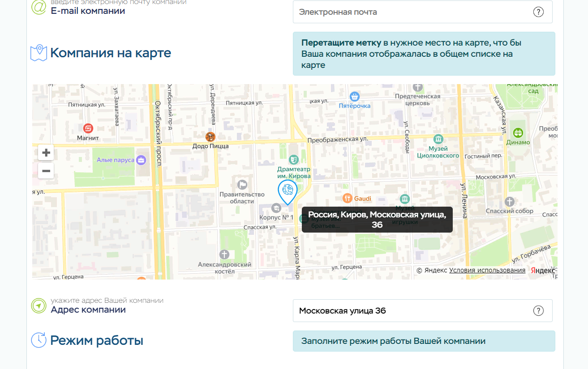Viewport: 588px width, 369px height.
Task: Click the help icon in email field
Action: [x=538, y=12]
